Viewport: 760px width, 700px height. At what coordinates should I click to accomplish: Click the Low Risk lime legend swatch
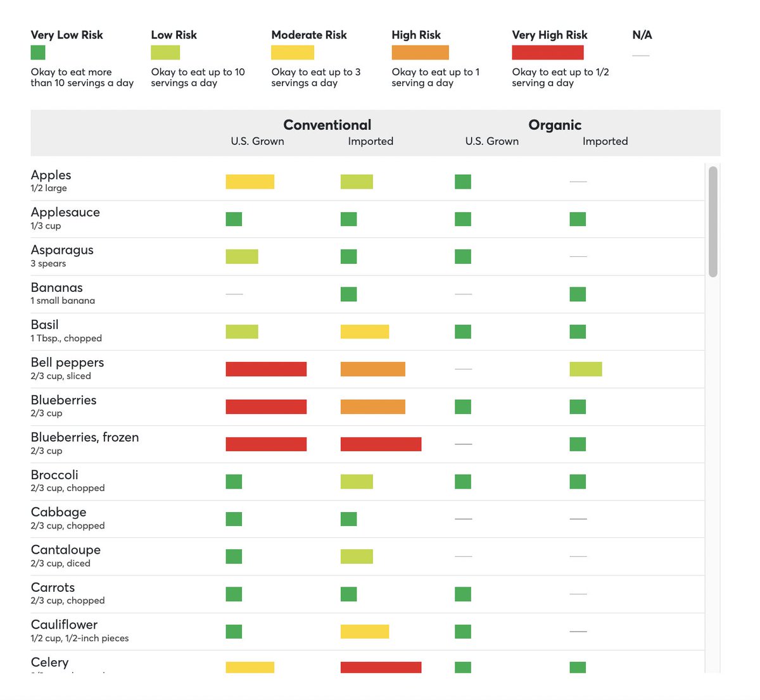pyautogui.click(x=165, y=53)
